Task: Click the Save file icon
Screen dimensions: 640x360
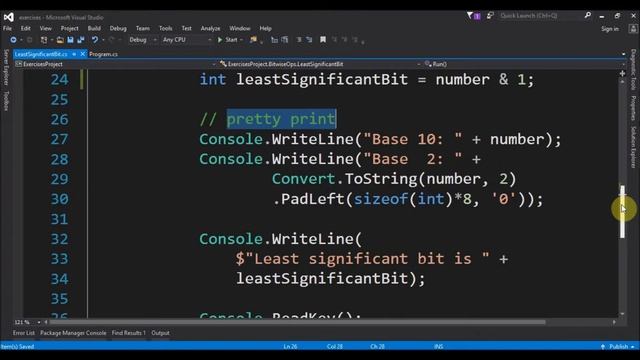Action: pyautogui.click(x=70, y=40)
